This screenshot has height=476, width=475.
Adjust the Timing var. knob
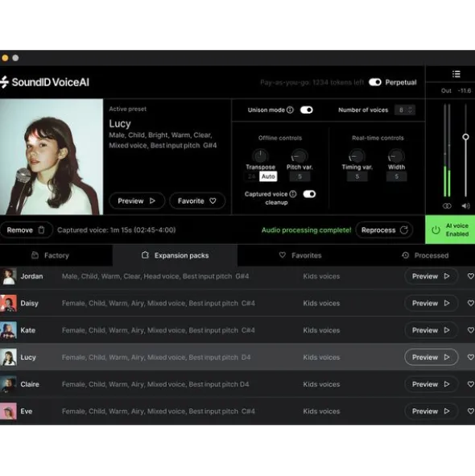tap(357, 156)
